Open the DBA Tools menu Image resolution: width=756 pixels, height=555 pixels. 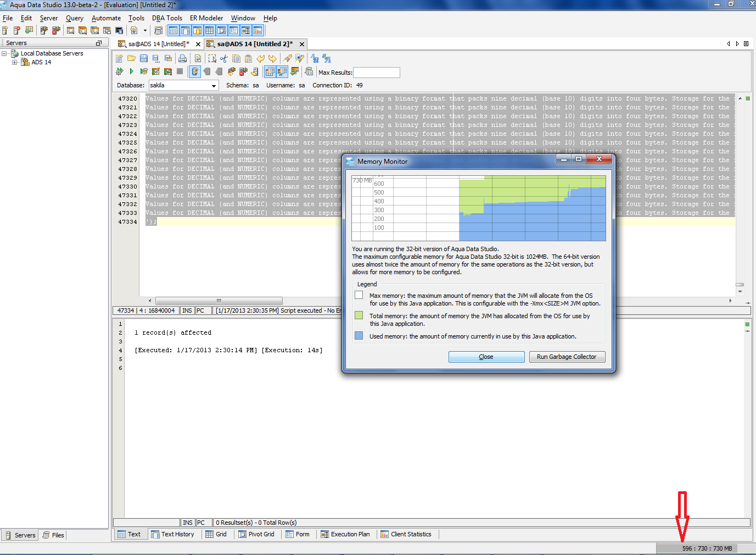167,18
